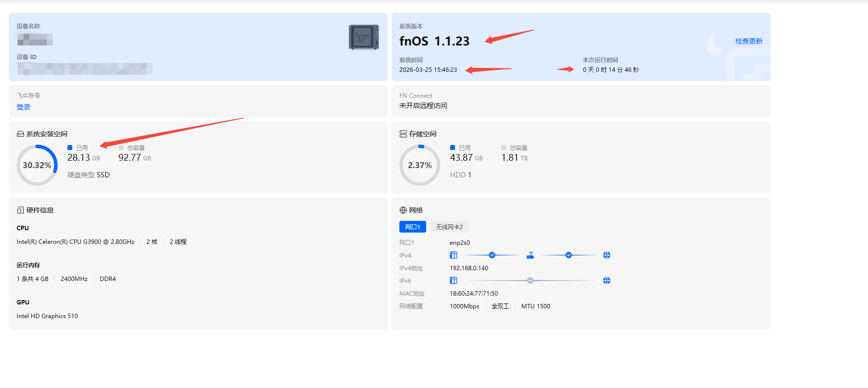Click the 系统安装空间 disk icon
The image size is (868, 388).
click(x=21, y=134)
